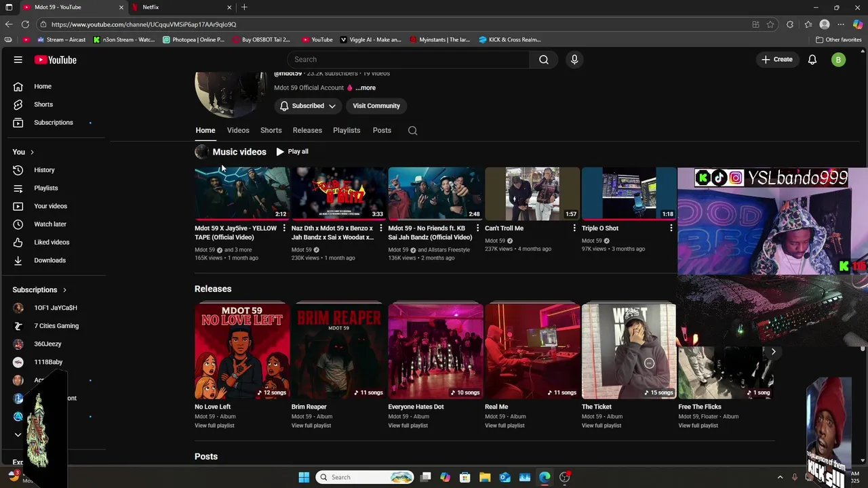View full playlist for No Love Left
The image size is (868, 488).
pos(214,426)
